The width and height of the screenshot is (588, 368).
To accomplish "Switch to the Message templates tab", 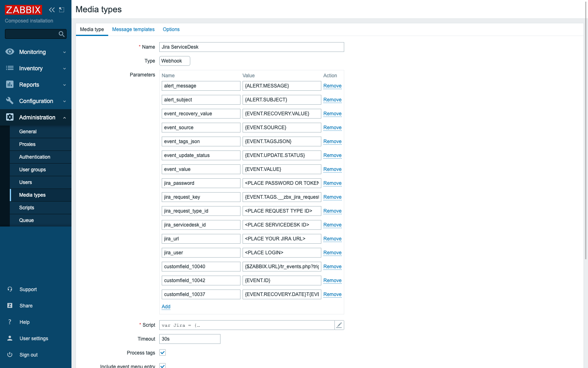I will point(133,29).
